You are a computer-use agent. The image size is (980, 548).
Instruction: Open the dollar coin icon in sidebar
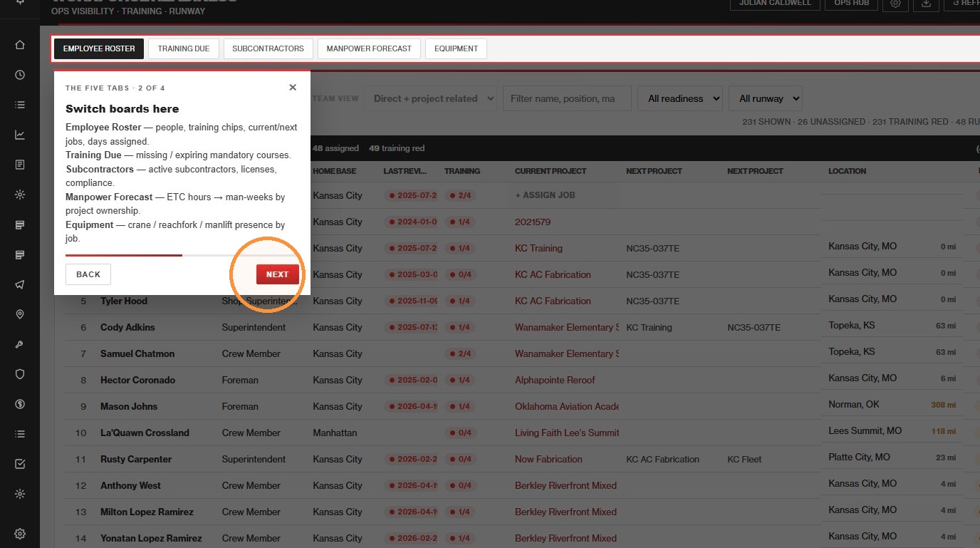coord(20,404)
